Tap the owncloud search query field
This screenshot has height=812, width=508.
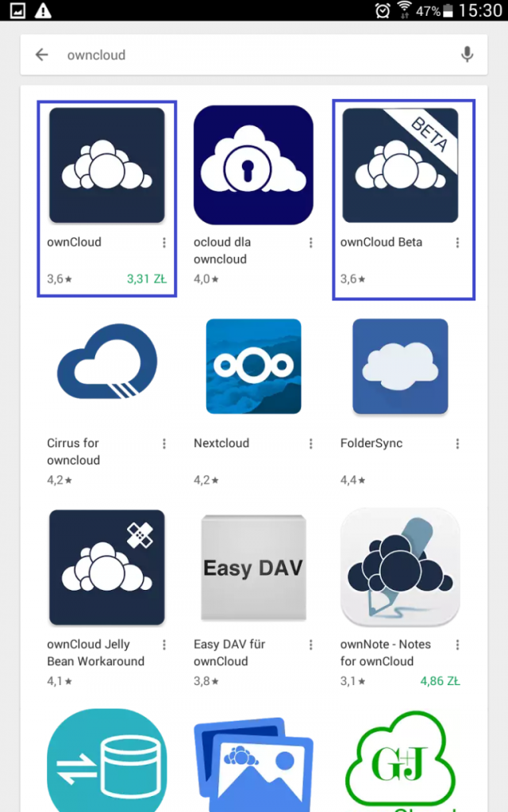[96, 55]
